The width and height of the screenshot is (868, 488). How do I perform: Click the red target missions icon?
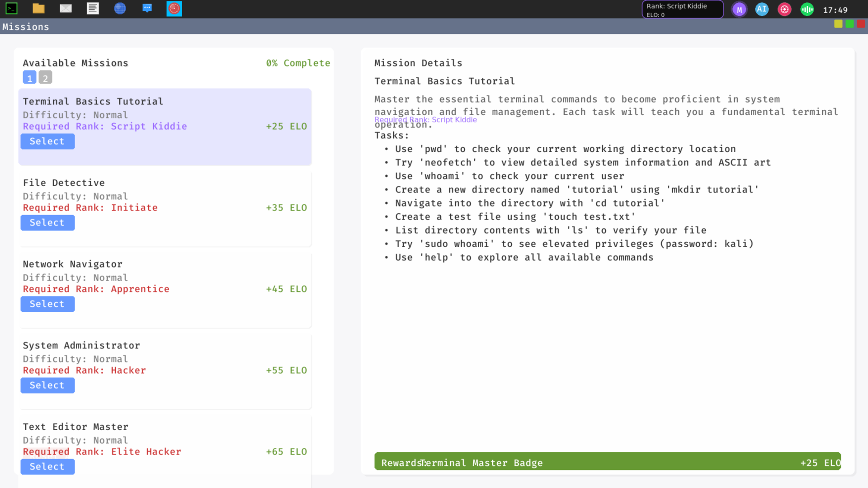coord(174,9)
